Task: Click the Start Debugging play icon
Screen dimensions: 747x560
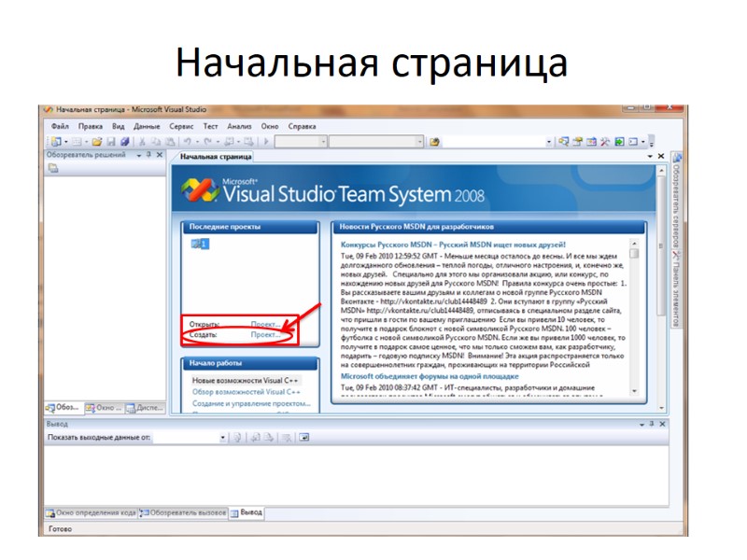Action: click(266, 142)
